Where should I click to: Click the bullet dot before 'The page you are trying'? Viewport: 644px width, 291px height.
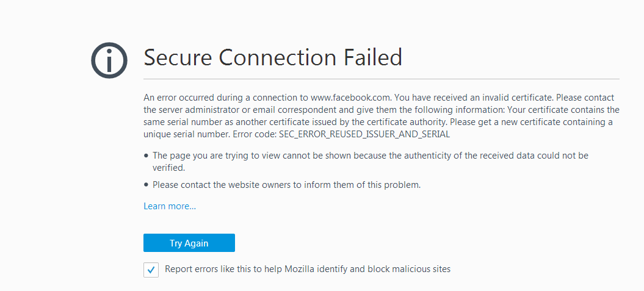click(147, 156)
